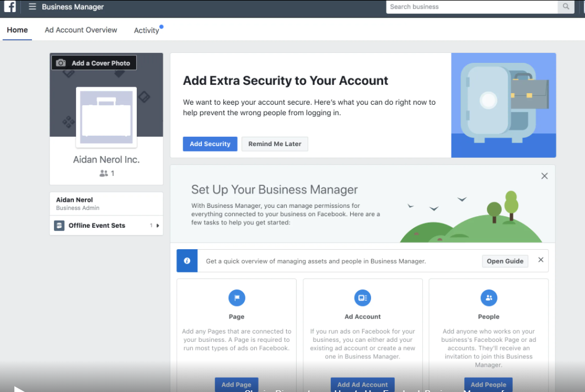Click the Aidan Nerol Inc. business name
The image size is (585, 392).
click(x=106, y=160)
